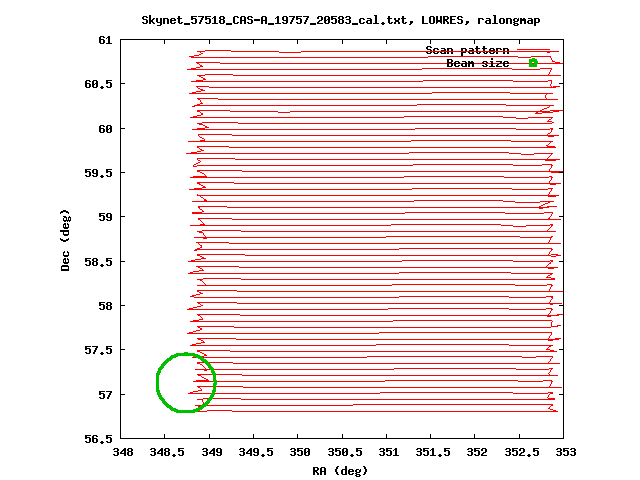Click the RA tick label 349.5

(x=256, y=452)
